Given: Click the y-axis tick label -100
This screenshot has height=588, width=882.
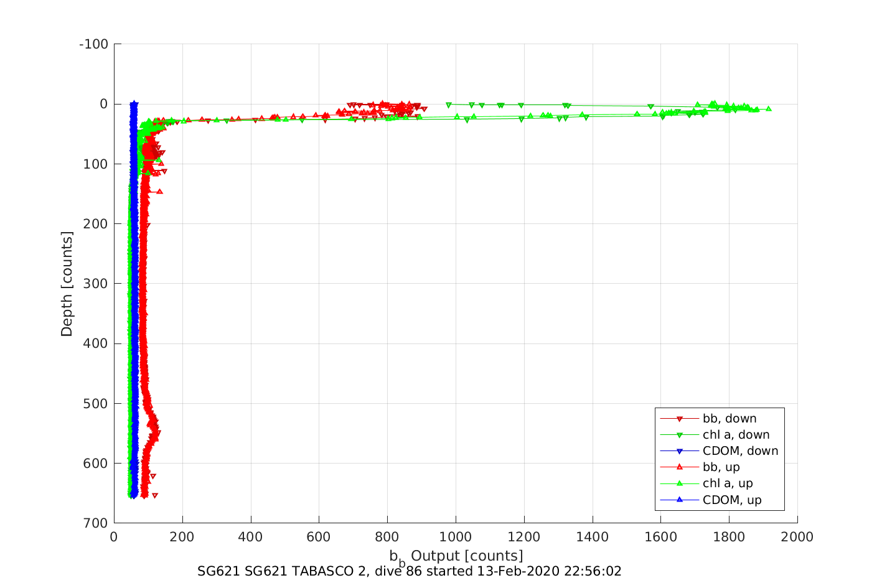Looking at the screenshot, I should [x=94, y=44].
